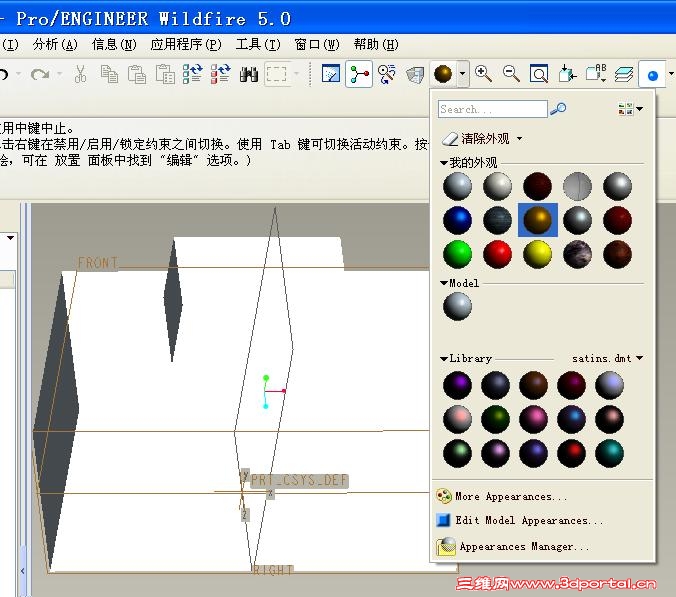Collapse the 我的外观 section
The height and width of the screenshot is (597, 676).
tap(444, 163)
